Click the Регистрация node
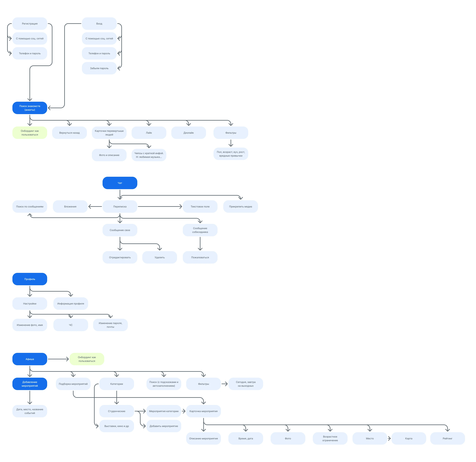The width and height of the screenshot is (476, 462). pyautogui.click(x=30, y=24)
